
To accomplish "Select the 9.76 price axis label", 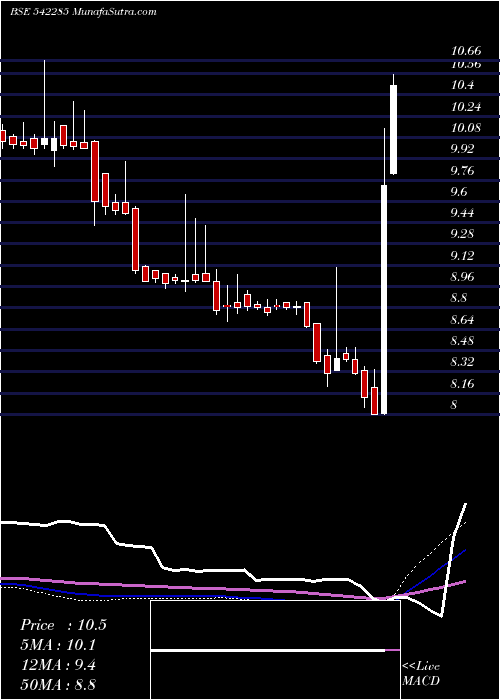I will coord(463,170).
